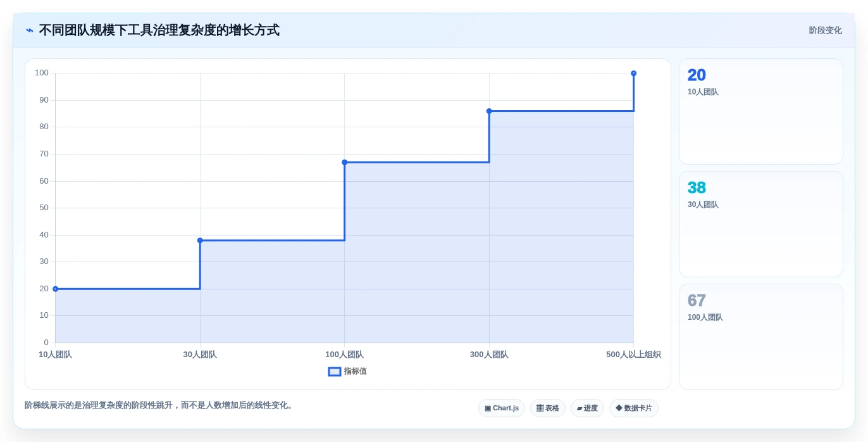Toggle the 指标值 legend item
Image resolution: width=868 pixels, height=442 pixels.
pyautogui.click(x=347, y=372)
